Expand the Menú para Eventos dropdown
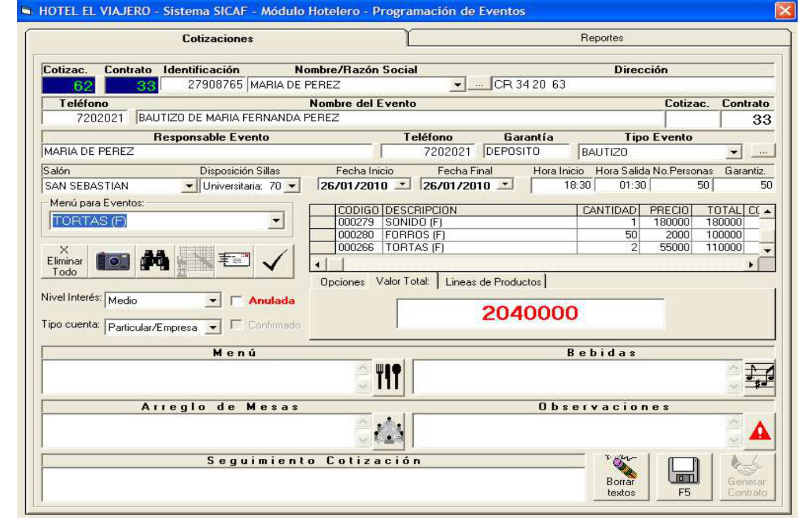Image resolution: width=812 pixels, height=526 pixels. pyautogui.click(x=277, y=221)
